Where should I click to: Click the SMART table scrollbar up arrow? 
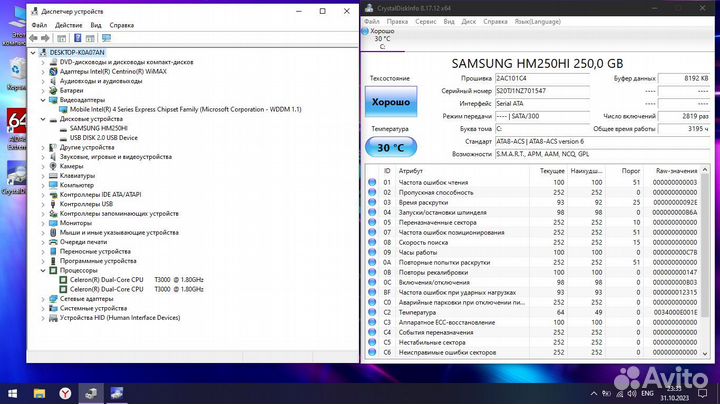pyautogui.click(x=705, y=170)
